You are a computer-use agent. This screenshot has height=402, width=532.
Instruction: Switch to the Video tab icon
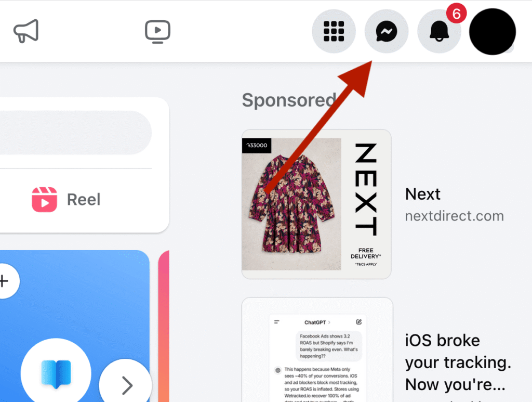158,32
